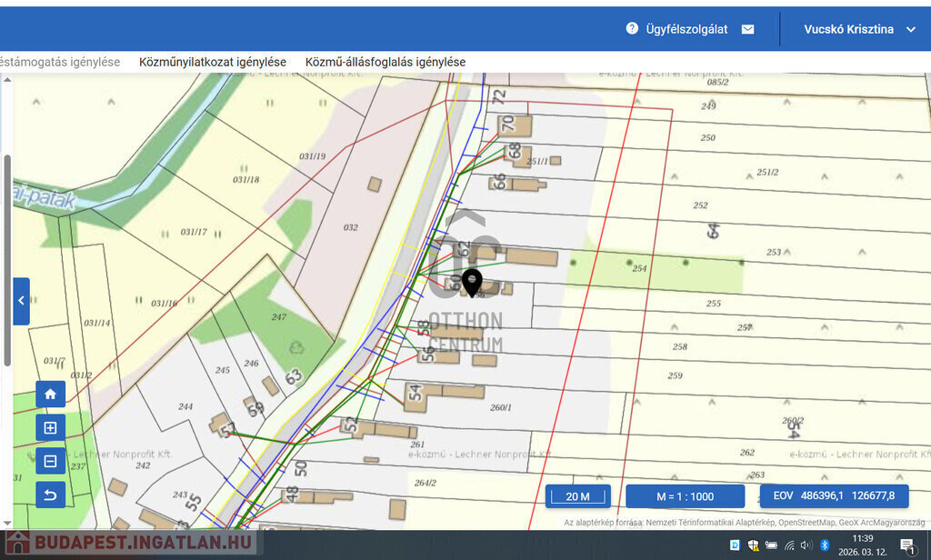Open Windows Security shield tray icon
Image resolution: width=931 pixels, height=560 pixels.
(x=754, y=545)
